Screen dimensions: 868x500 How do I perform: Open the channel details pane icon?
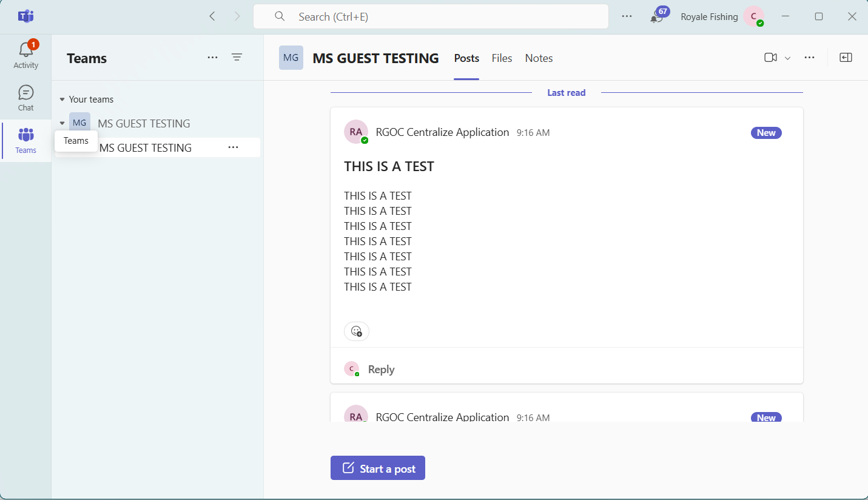[846, 58]
